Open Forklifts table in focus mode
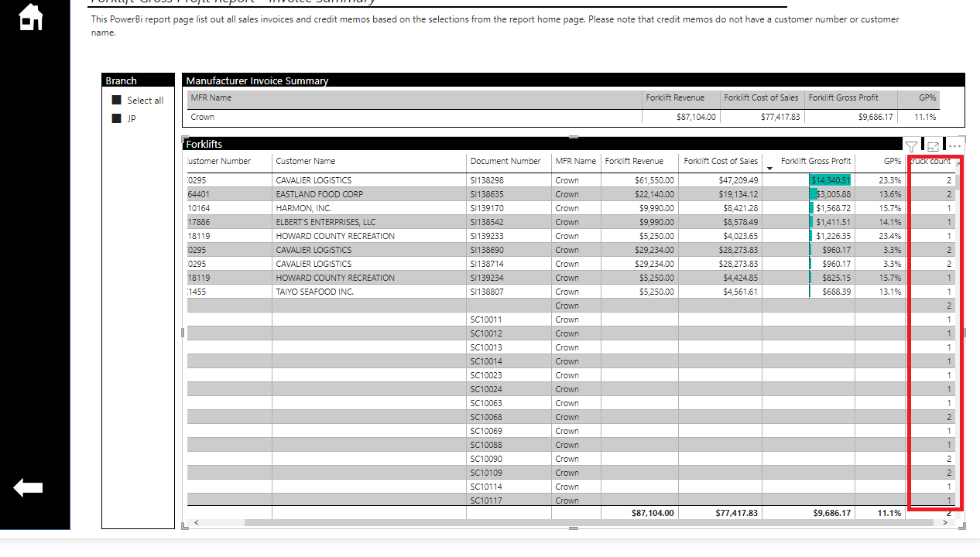980x557 pixels. [933, 146]
